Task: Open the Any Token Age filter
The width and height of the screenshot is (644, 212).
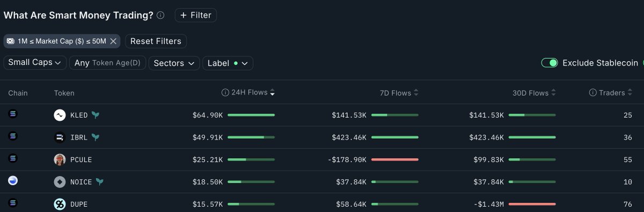Action: (107, 63)
